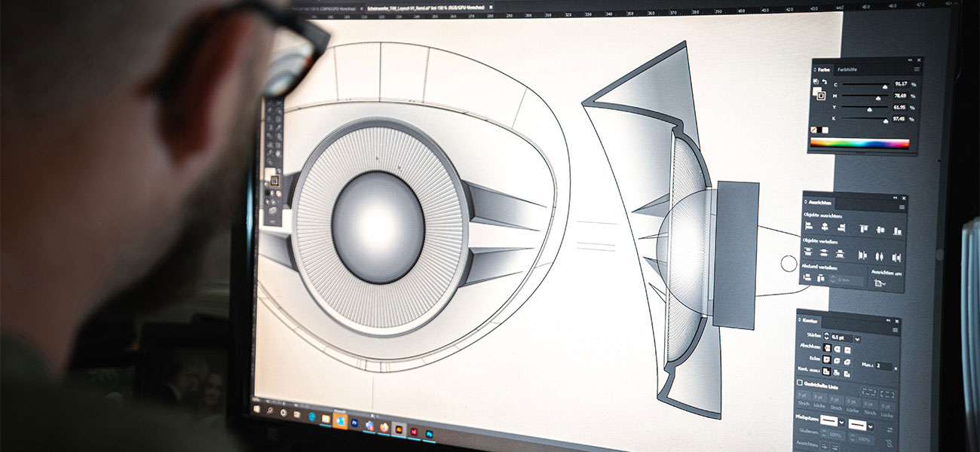The width and height of the screenshot is (980, 452).
Task: Swap start and end arrowheads in Kontur panel
Action: click(890, 429)
